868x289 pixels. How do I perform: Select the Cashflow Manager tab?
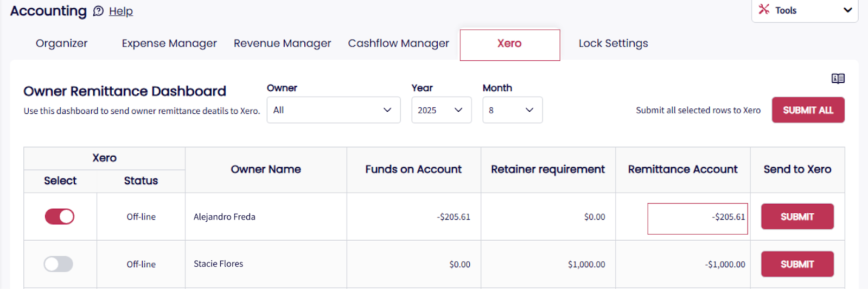point(398,43)
